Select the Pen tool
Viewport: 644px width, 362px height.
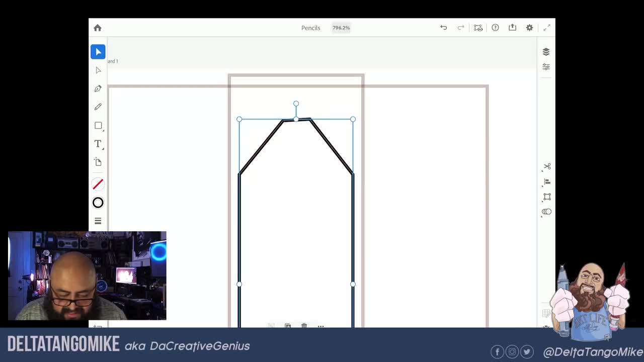98,88
